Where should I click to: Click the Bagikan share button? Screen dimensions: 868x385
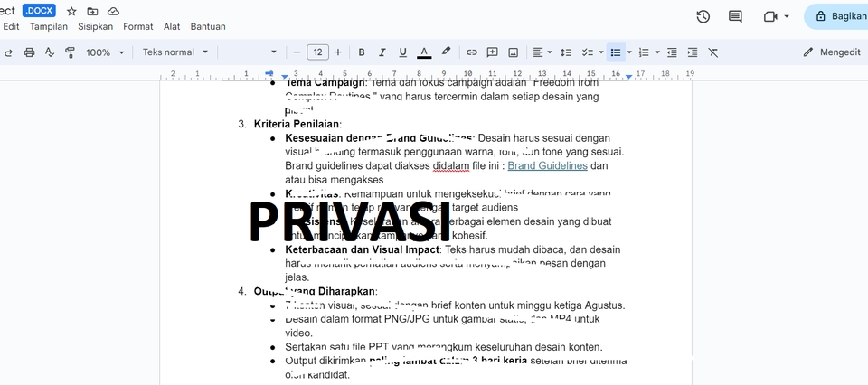(839, 16)
